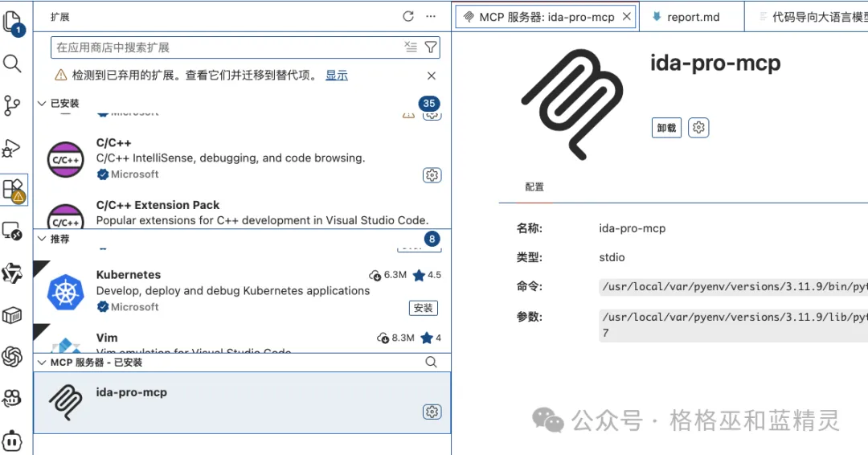This screenshot has height=455, width=868.
Task: Open gear for ida-pro-mcp list item
Action: tap(432, 412)
